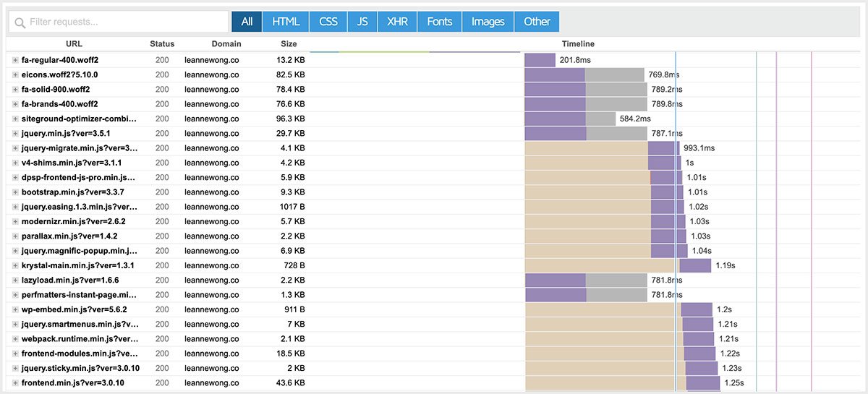Filter requests by Fonts
This screenshot has width=868, height=394.
(x=439, y=22)
